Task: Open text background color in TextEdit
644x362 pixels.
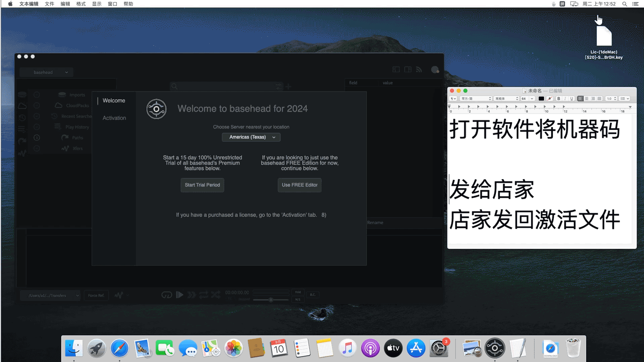Action: click(x=549, y=99)
